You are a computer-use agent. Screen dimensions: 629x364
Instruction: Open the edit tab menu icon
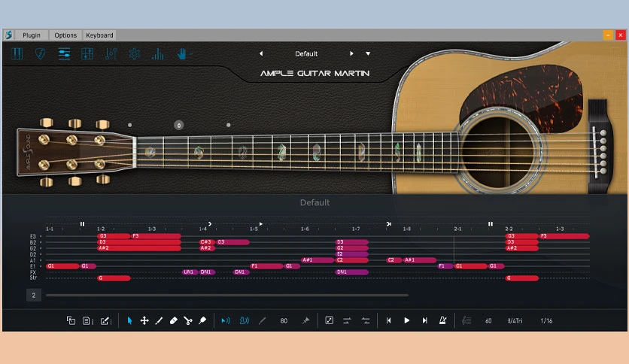[106, 320]
